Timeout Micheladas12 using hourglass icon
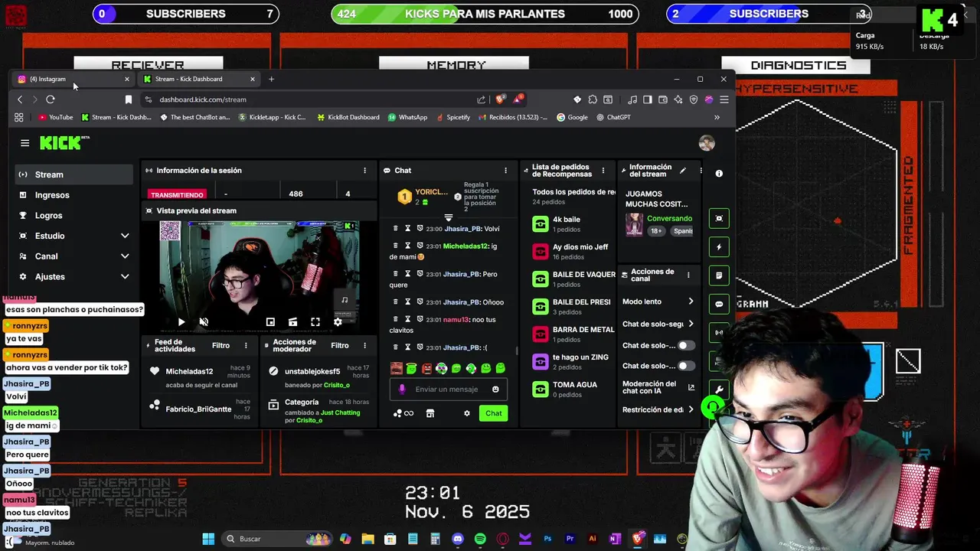The image size is (980, 551). tap(408, 246)
